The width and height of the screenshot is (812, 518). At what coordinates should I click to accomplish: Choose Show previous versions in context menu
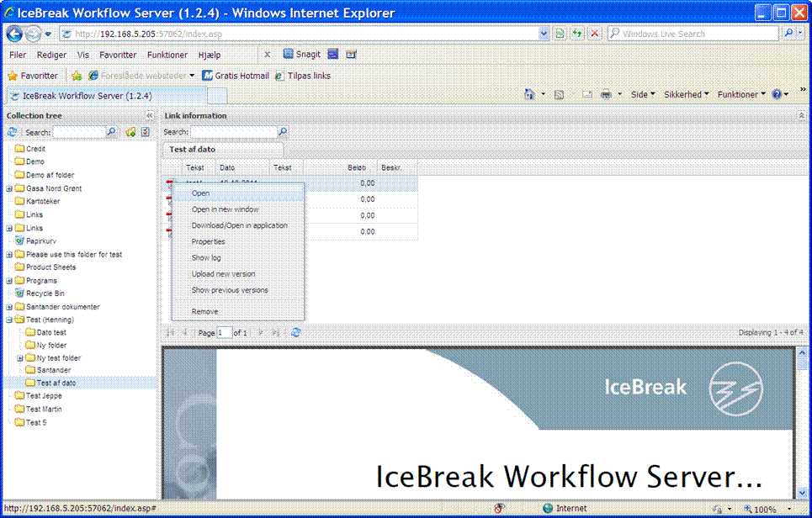click(238, 290)
